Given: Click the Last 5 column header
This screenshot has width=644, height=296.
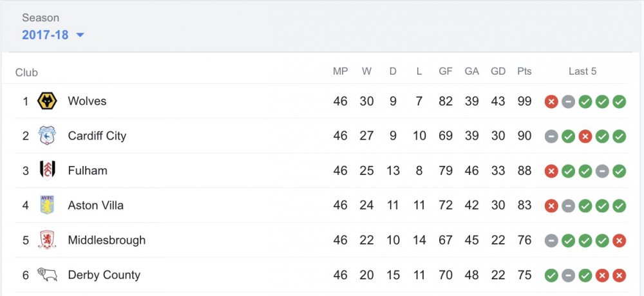Looking at the screenshot, I should click(582, 71).
